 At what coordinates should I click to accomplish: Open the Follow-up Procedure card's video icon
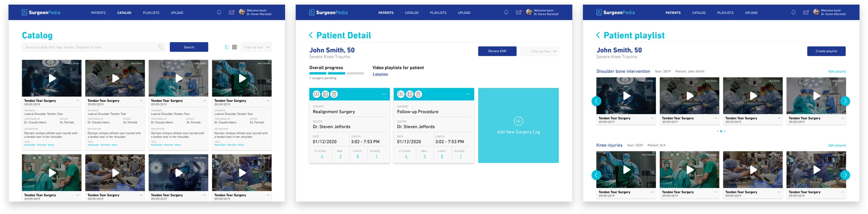click(x=401, y=94)
